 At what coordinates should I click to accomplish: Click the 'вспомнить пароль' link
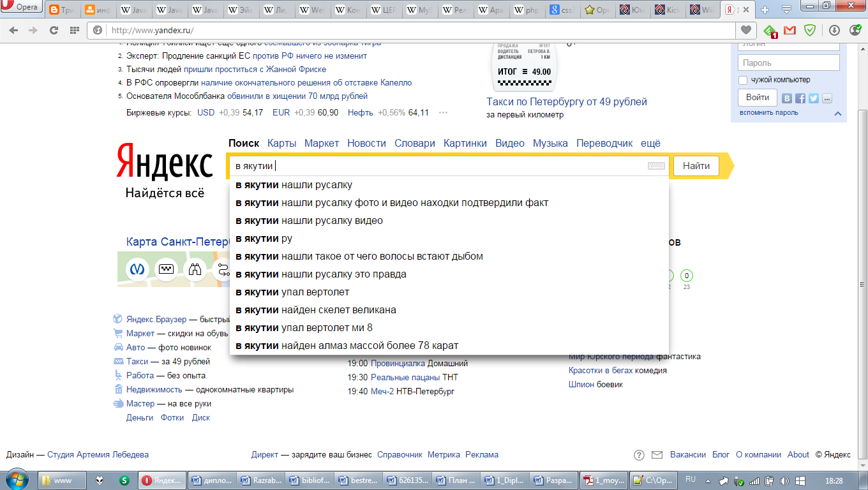pos(769,113)
